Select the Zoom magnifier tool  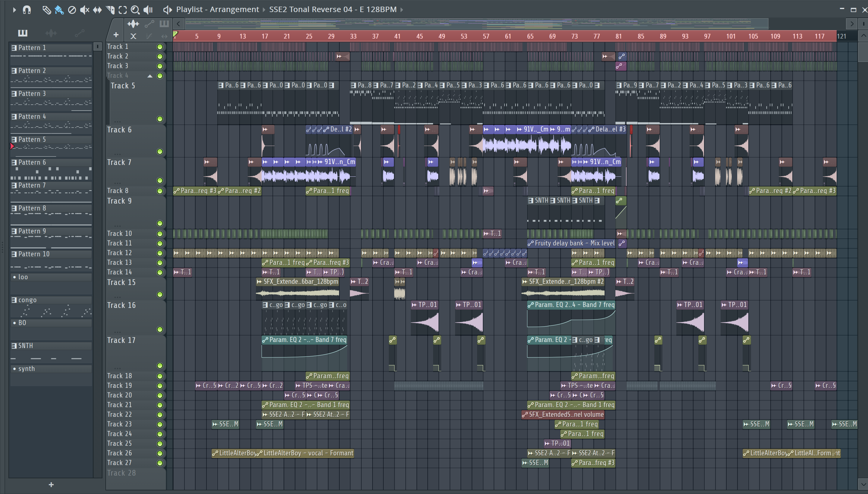(x=135, y=10)
